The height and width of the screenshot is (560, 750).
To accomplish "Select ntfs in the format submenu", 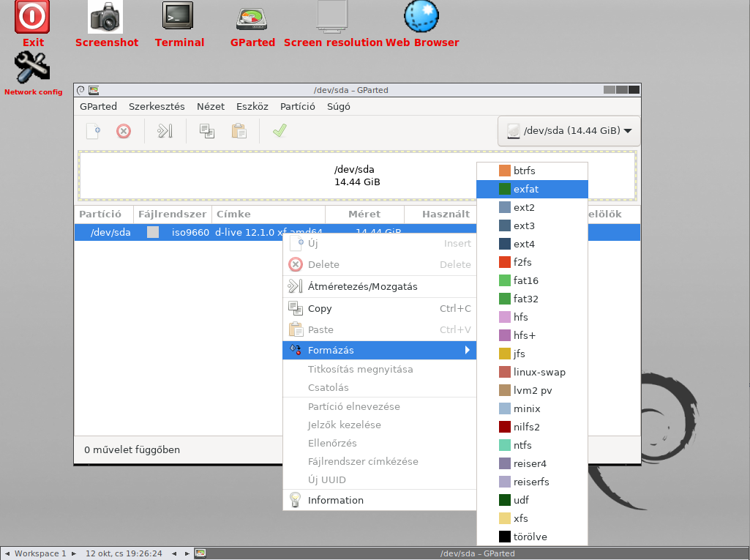I will point(532,445).
